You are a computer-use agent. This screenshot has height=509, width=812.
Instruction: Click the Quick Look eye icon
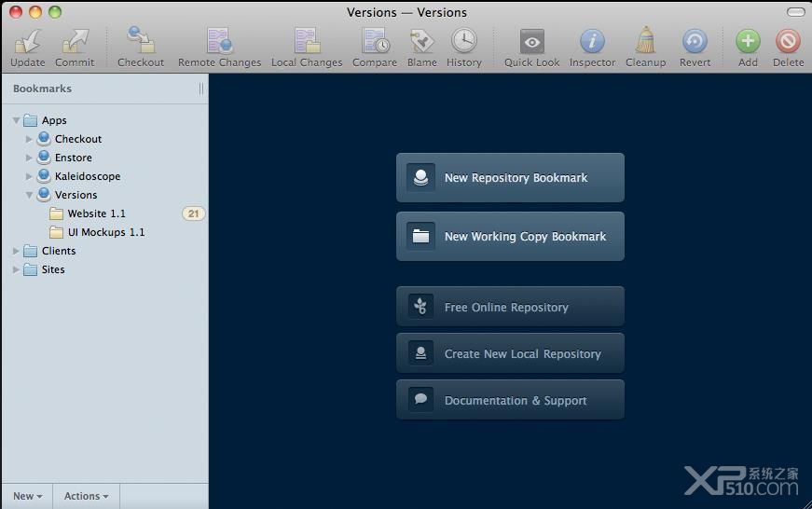(531, 41)
